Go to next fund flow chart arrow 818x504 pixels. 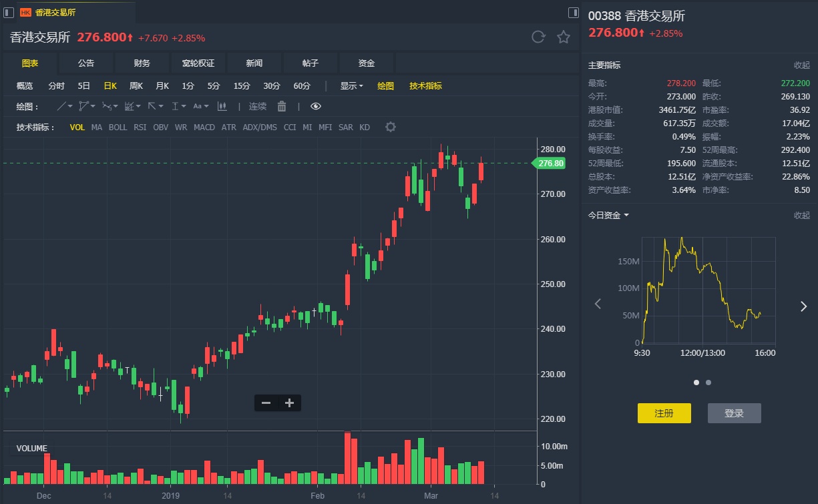[x=803, y=306]
